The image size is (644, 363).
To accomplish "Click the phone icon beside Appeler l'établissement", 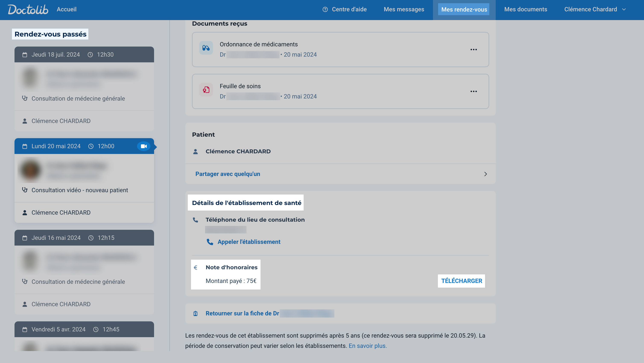I will [x=210, y=242].
